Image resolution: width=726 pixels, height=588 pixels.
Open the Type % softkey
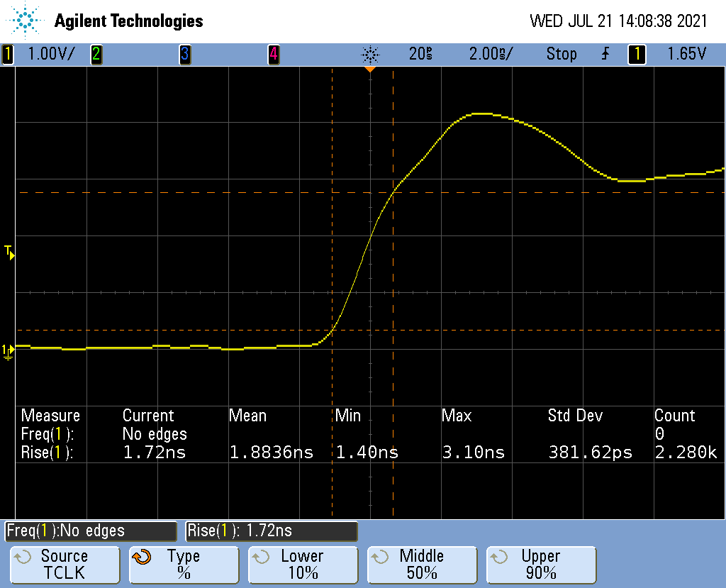coord(184,565)
